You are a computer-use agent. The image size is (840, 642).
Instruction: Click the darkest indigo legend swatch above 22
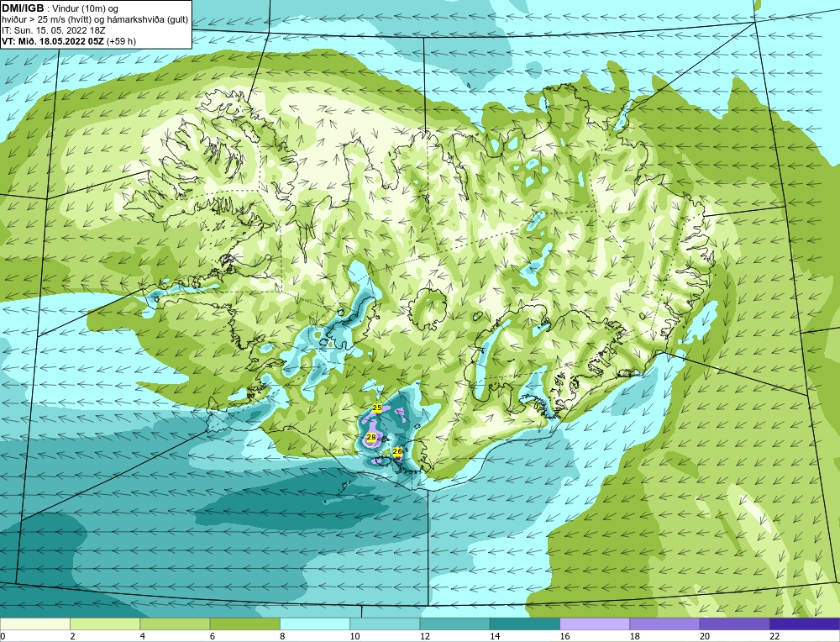pos(805,624)
